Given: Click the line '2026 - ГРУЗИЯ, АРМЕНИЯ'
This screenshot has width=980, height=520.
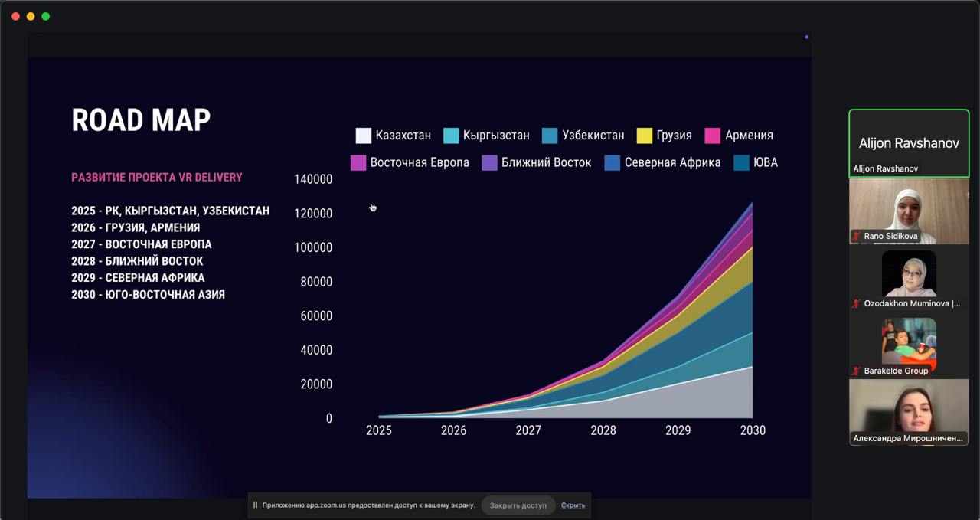Looking at the screenshot, I should [x=136, y=227].
